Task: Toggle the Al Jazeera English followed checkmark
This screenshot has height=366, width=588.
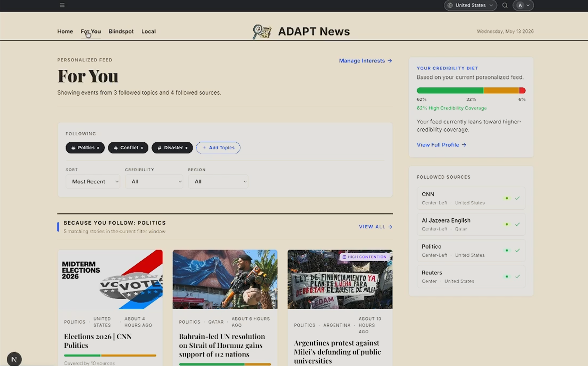Action: [518, 224]
